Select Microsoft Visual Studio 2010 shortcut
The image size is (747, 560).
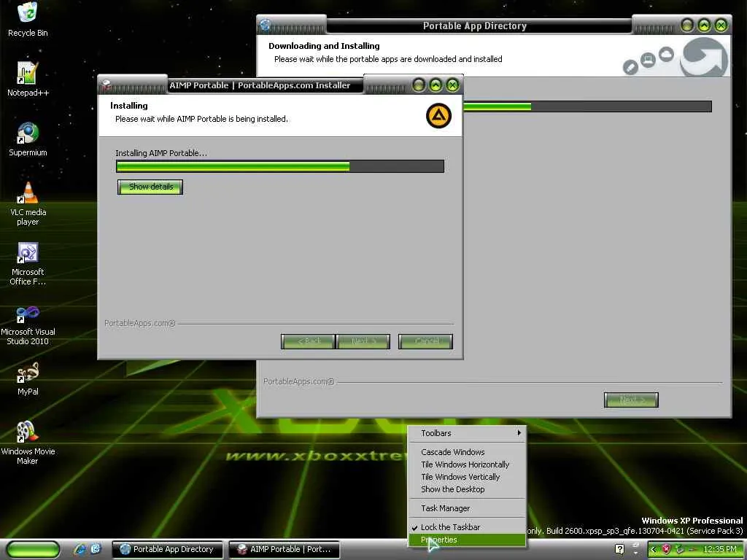(28, 324)
